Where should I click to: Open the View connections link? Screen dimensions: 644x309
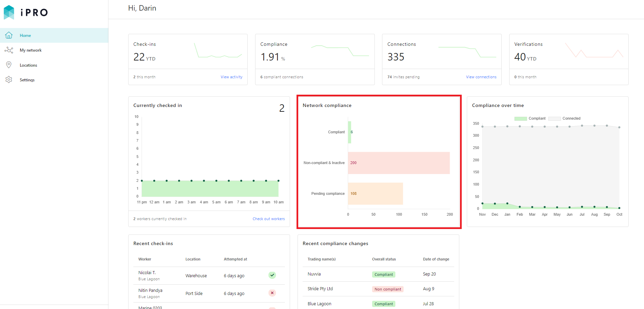coord(481,77)
